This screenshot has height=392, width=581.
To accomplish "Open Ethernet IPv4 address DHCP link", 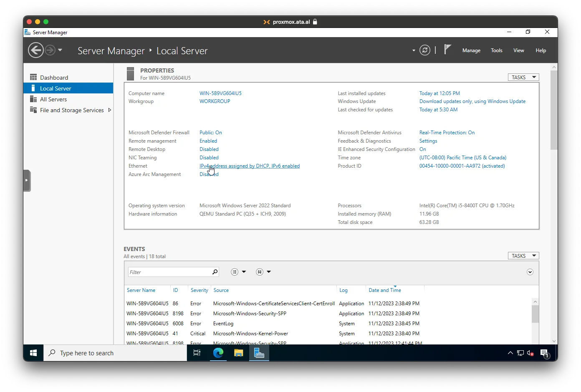I will pos(250,166).
